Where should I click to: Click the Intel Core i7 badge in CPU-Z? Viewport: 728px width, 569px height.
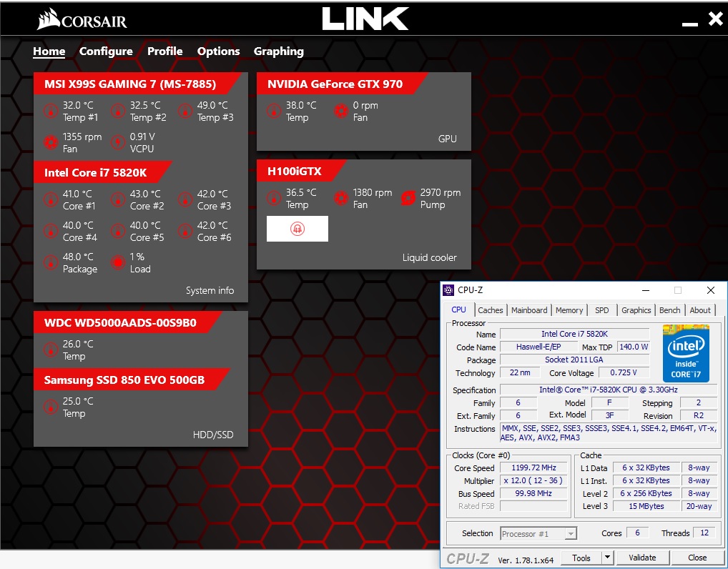click(x=686, y=354)
